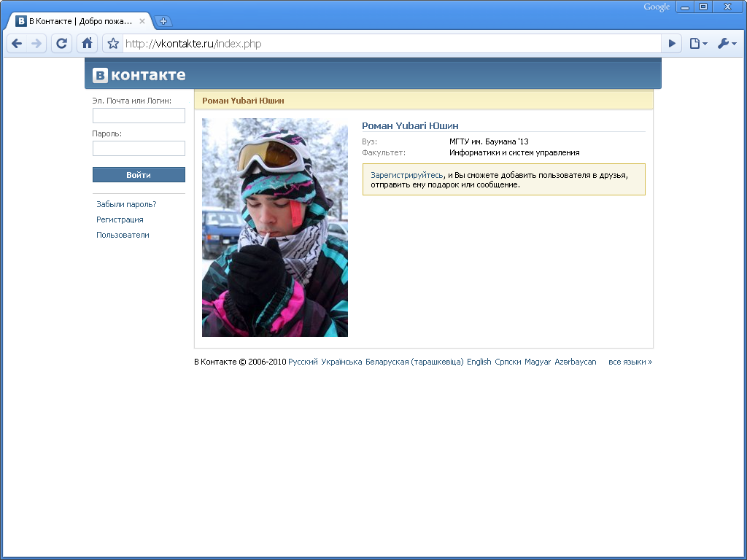Click university МГТУ им. Баумана '13

coord(489,141)
